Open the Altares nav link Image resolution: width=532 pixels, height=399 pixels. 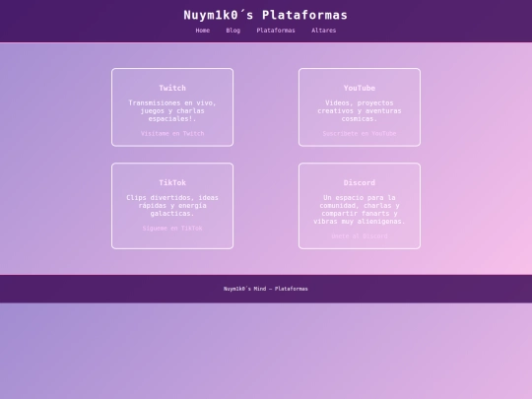tap(324, 31)
